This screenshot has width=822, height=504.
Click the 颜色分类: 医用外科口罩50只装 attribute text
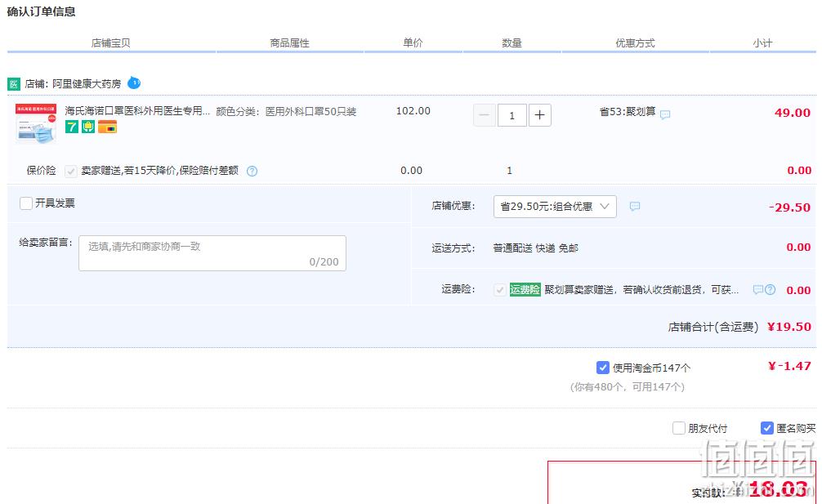point(286,112)
